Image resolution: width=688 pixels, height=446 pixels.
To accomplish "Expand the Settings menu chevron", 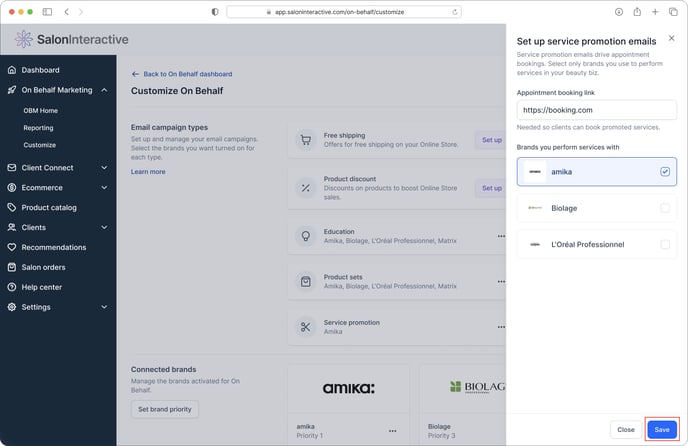I will (x=104, y=307).
